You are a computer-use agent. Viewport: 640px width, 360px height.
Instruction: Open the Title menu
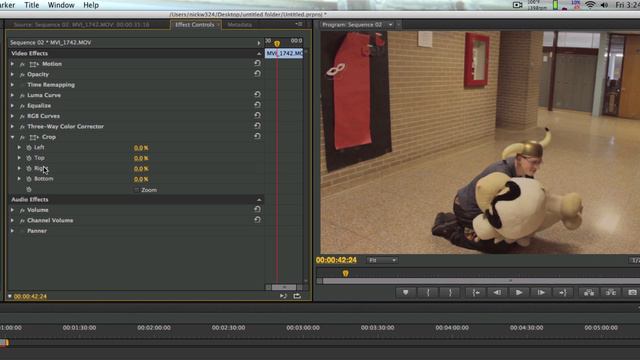coord(32,5)
